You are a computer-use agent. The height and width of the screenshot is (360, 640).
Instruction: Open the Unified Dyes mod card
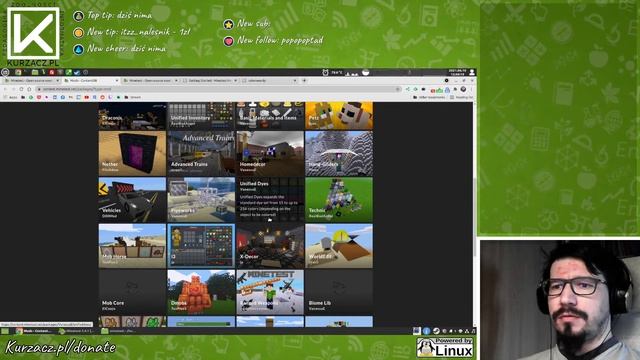tap(270, 200)
